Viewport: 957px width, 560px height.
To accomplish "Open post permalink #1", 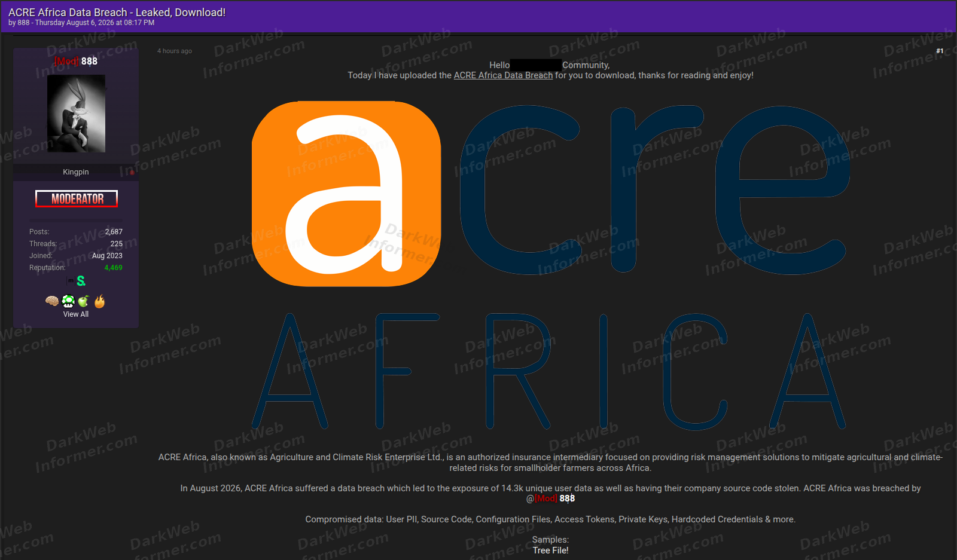I will [x=940, y=51].
